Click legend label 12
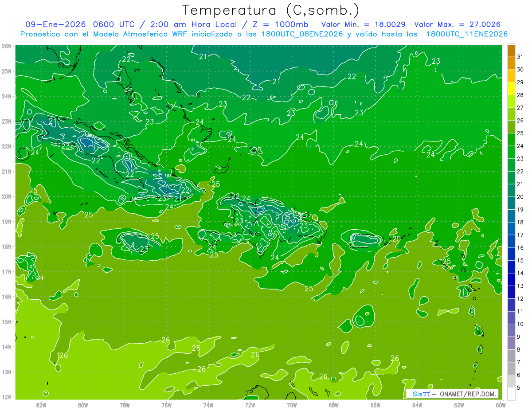The image size is (532, 411). point(520,298)
